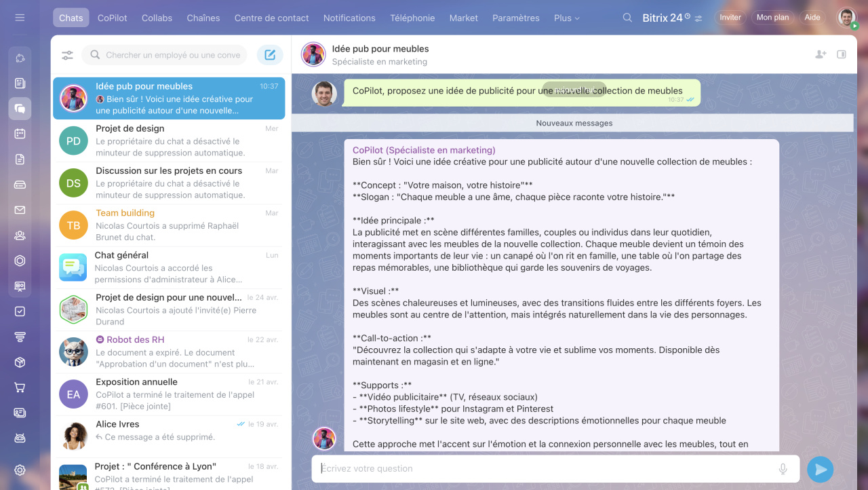868x490 pixels.
Task: Click the chat header title 'Idée pub pour meubles'
Action: click(380, 49)
